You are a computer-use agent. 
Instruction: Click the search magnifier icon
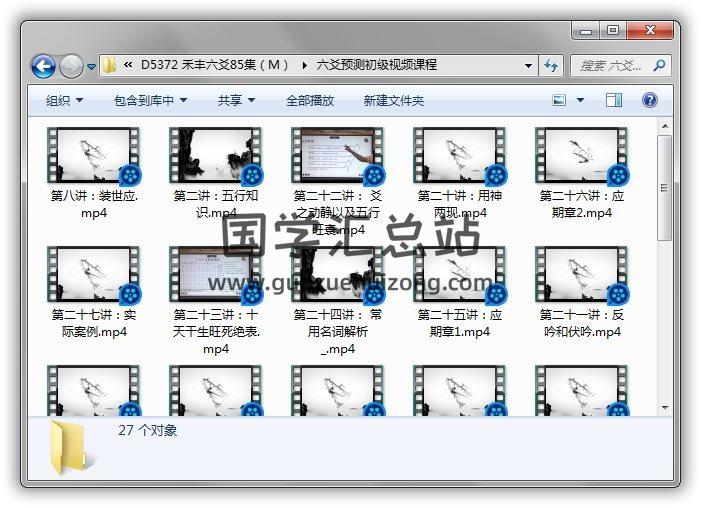[659, 66]
